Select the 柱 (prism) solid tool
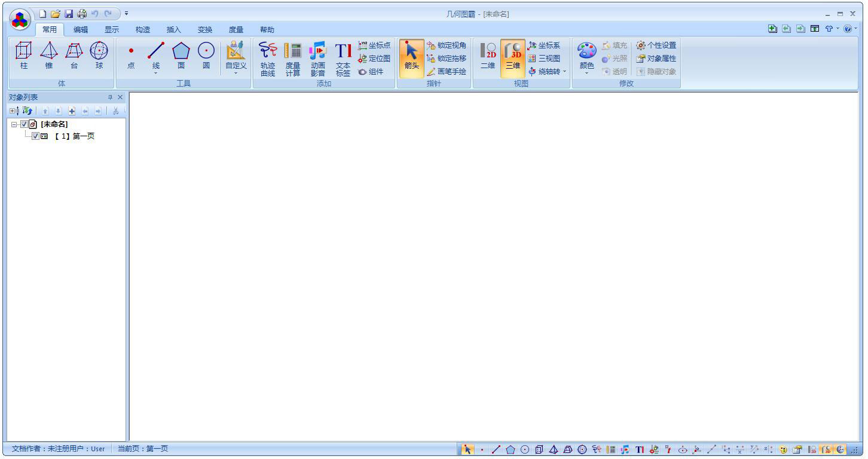This screenshot has width=868, height=459. pos(24,56)
